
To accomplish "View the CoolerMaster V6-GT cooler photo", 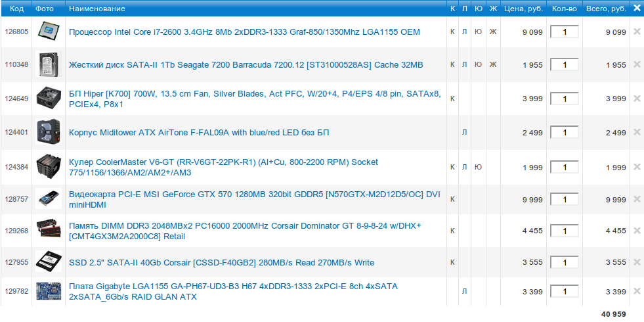I will (48, 167).
